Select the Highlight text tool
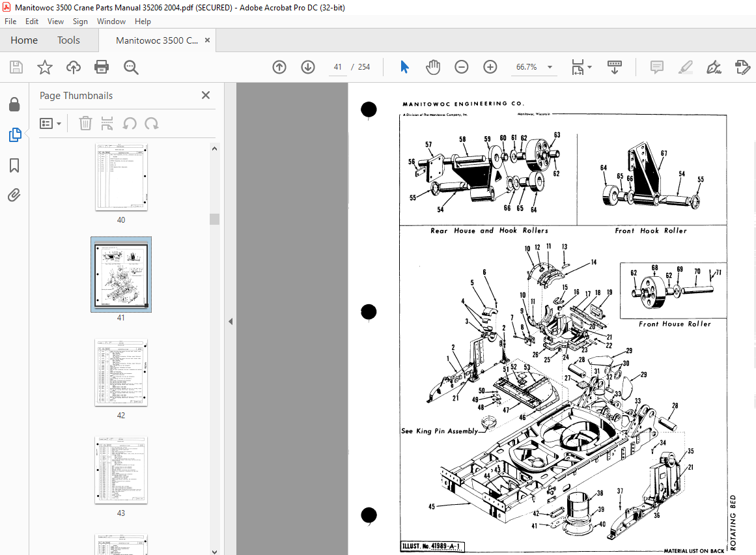 pyautogui.click(x=685, y=67)
